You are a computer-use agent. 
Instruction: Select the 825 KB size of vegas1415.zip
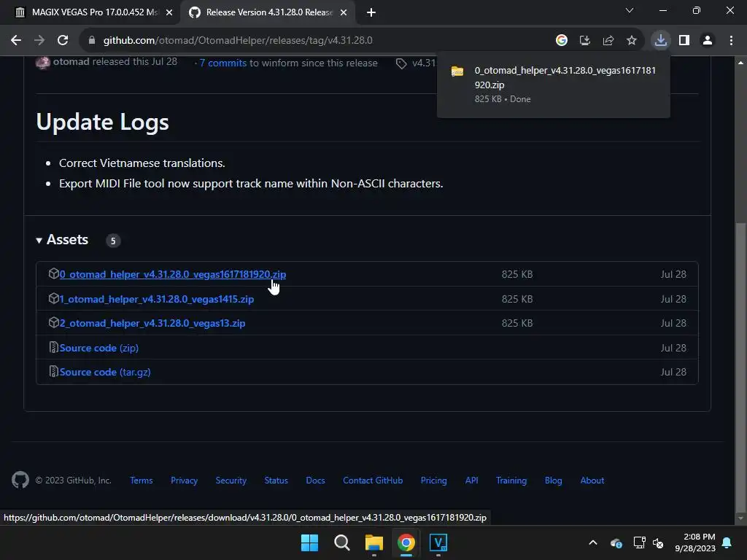pos(517,299)
